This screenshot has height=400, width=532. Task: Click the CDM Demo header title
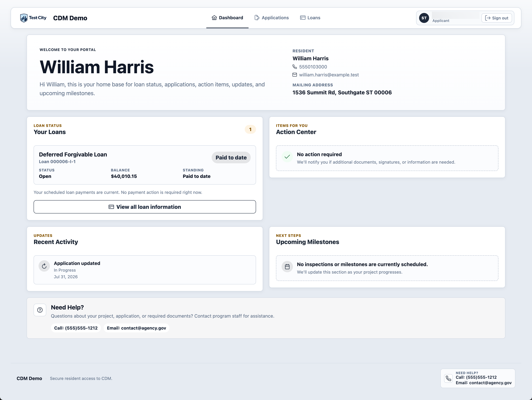pyautogui.click(x=70, y=18)
